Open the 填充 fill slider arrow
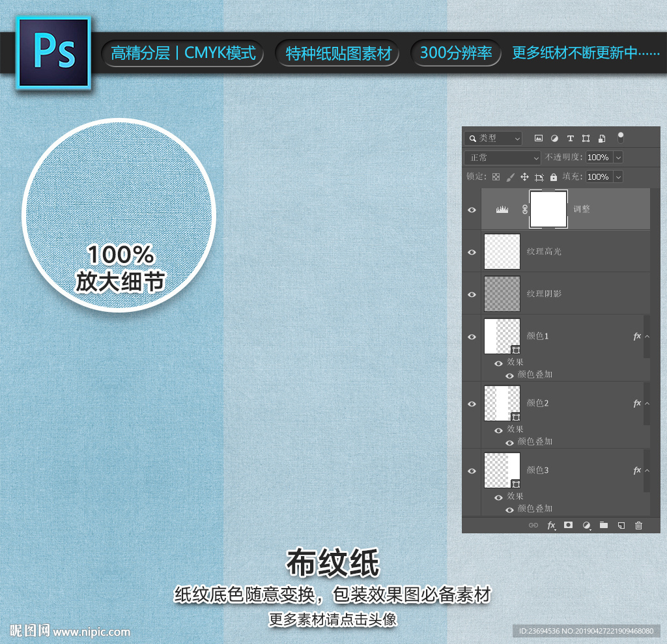Viewport: 667px width, 644px height. point(619,176)
